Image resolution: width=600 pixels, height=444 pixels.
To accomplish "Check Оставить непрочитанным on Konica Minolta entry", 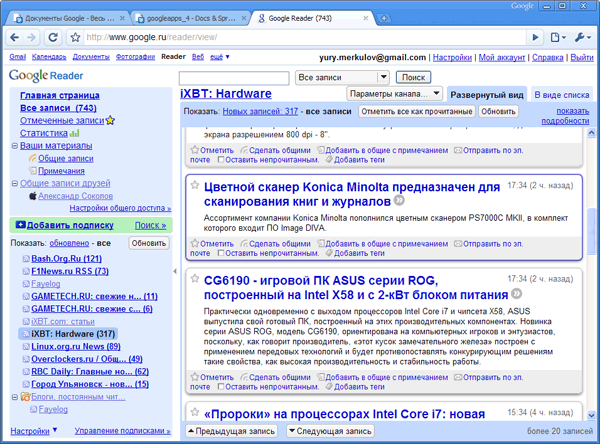I will (221, 253).
